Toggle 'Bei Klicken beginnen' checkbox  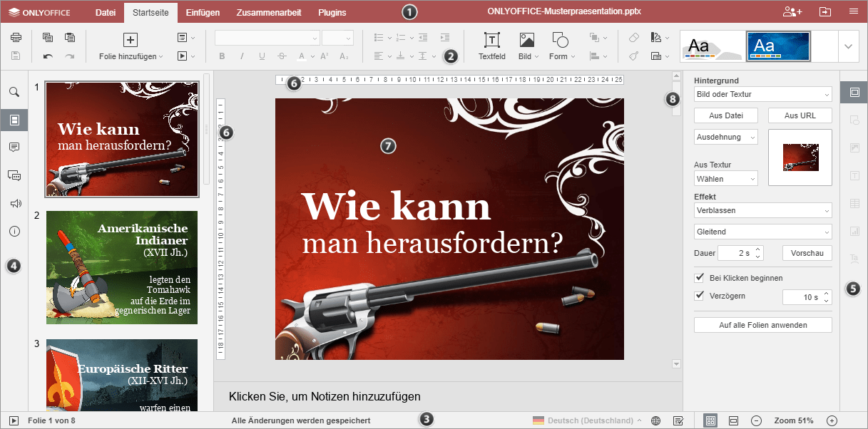tap(699, 278)
